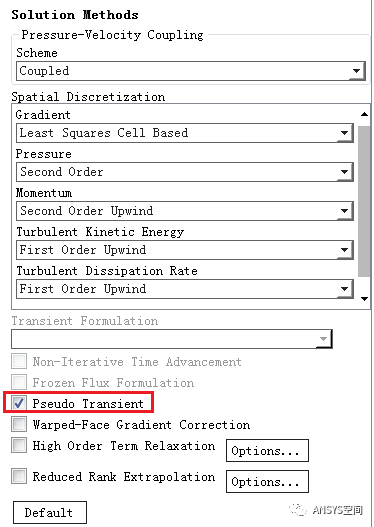Open the Momentum Second Order Upwind dropdown
The width and height of the screenshot is (374, 527).
pyautogui.click(x=185, y=211)
